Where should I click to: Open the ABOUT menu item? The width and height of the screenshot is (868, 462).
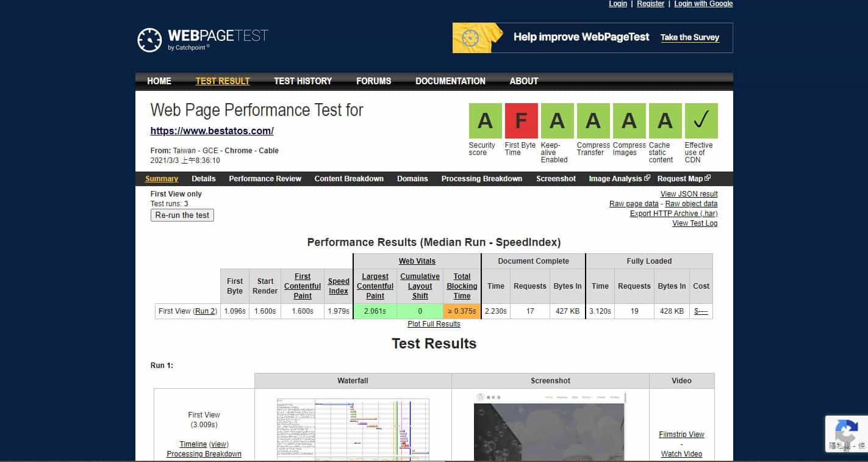point(524,81)
